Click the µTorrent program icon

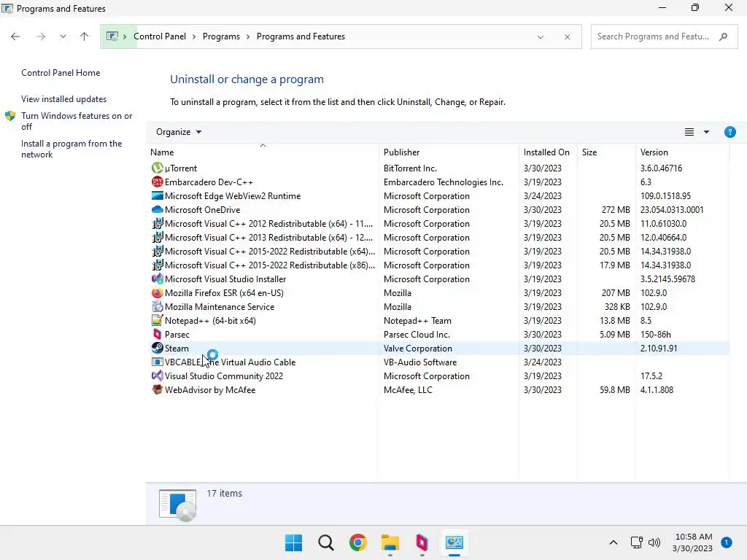[158, 168]
